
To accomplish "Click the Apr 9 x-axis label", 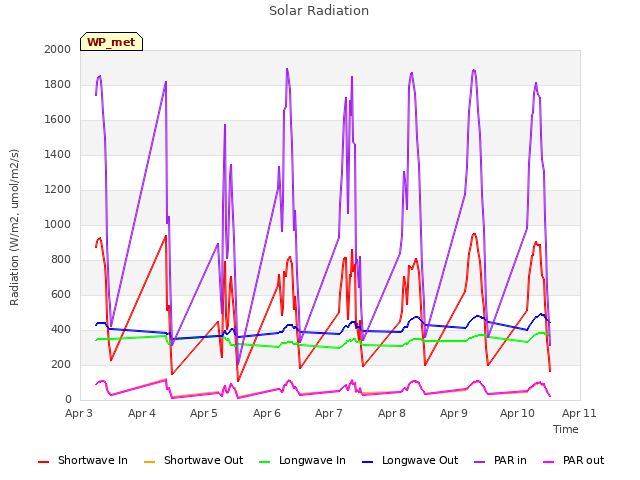I will click(x=453, y=413).
